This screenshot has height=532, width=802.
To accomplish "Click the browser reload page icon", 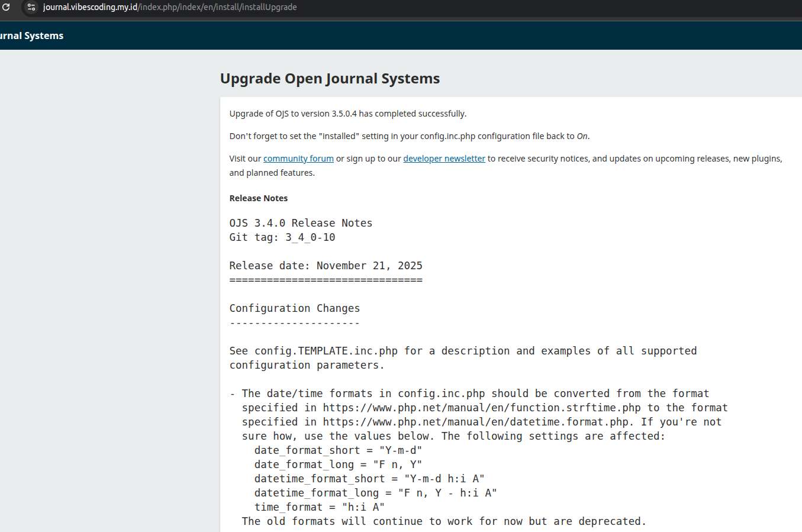I will tap(6, 7).
